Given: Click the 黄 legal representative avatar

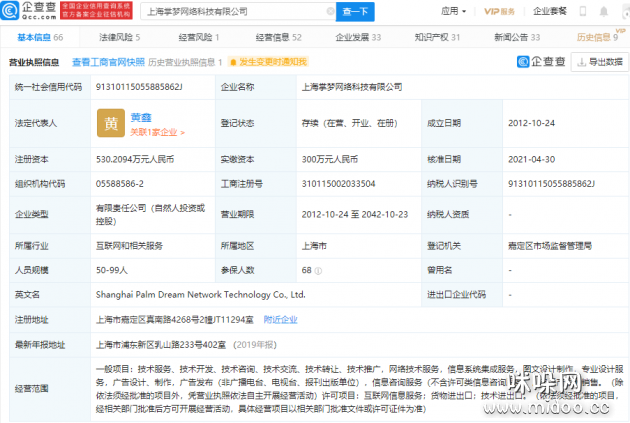Looking at the screenshot, I should coord(111,123).
